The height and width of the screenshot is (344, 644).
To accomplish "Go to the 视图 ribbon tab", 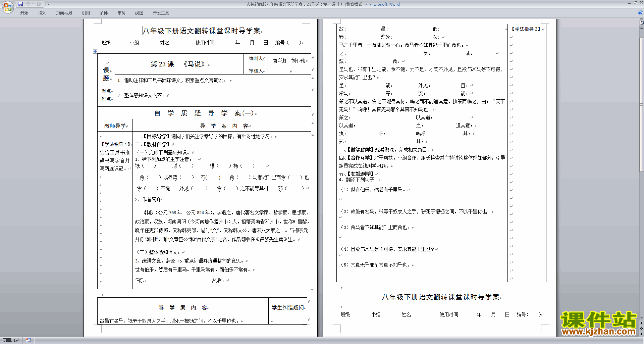I will 139,13.
